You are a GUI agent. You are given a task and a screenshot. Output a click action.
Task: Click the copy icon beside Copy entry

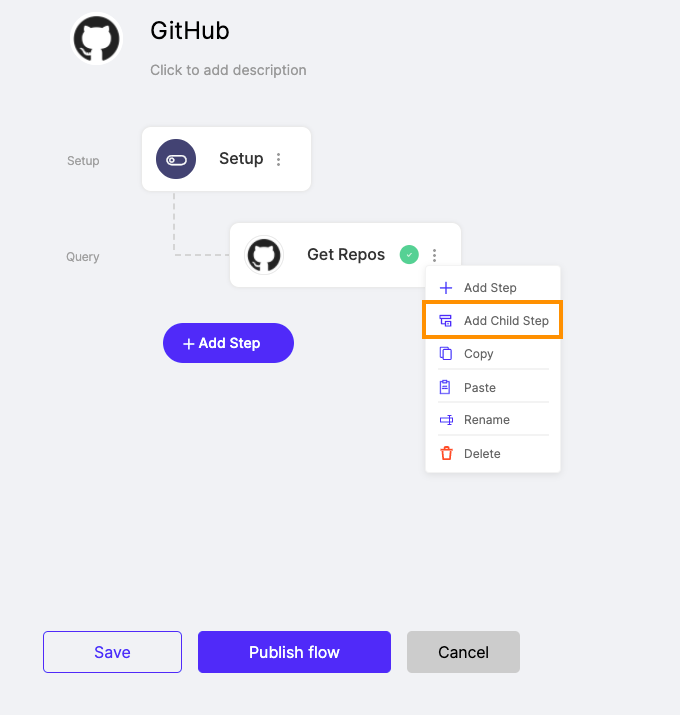[446, 353]
